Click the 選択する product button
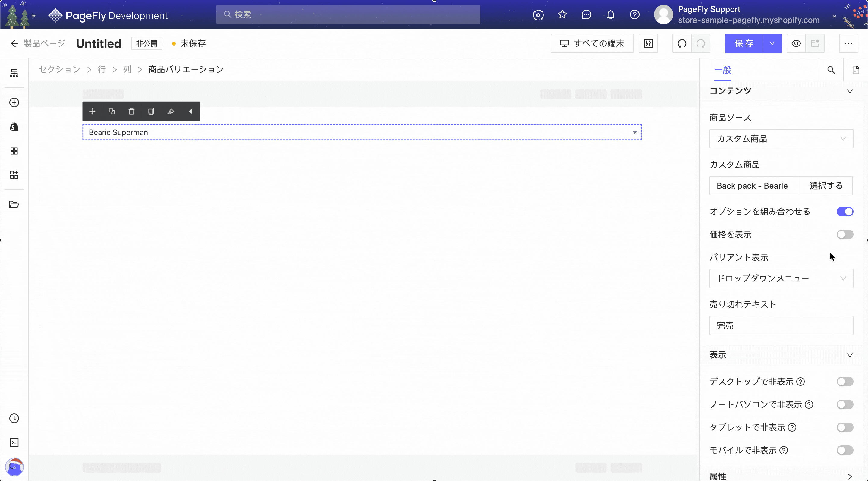The width and height of the screenshot is (868, 481). 826,186
